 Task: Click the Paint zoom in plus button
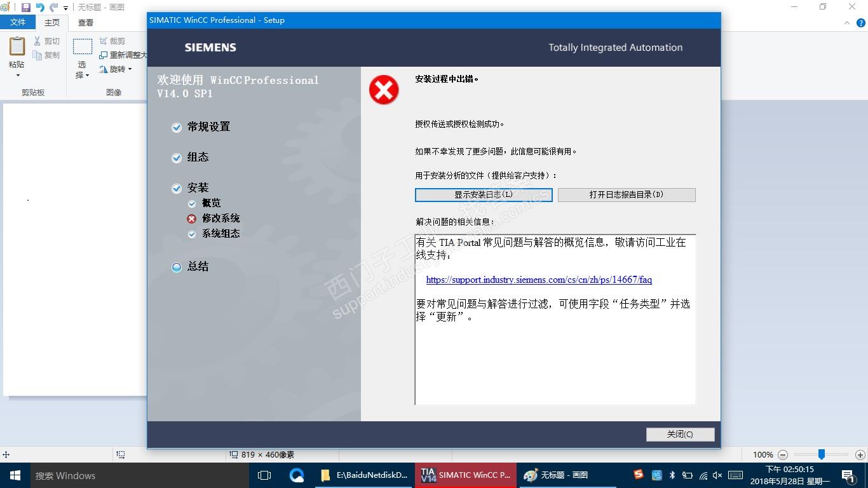coord(860,455)
